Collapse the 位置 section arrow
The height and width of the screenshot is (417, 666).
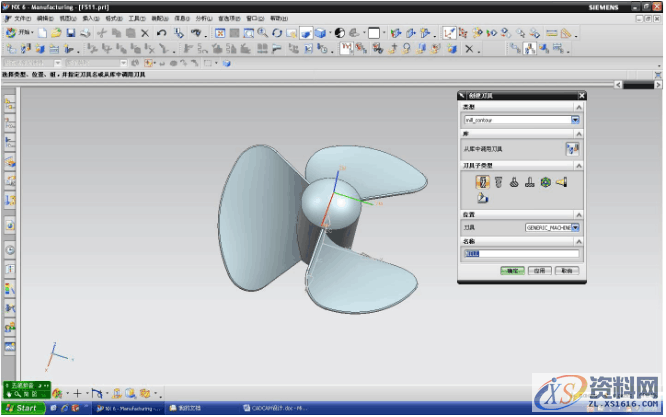pyautogui.click(x=579, y=213)
